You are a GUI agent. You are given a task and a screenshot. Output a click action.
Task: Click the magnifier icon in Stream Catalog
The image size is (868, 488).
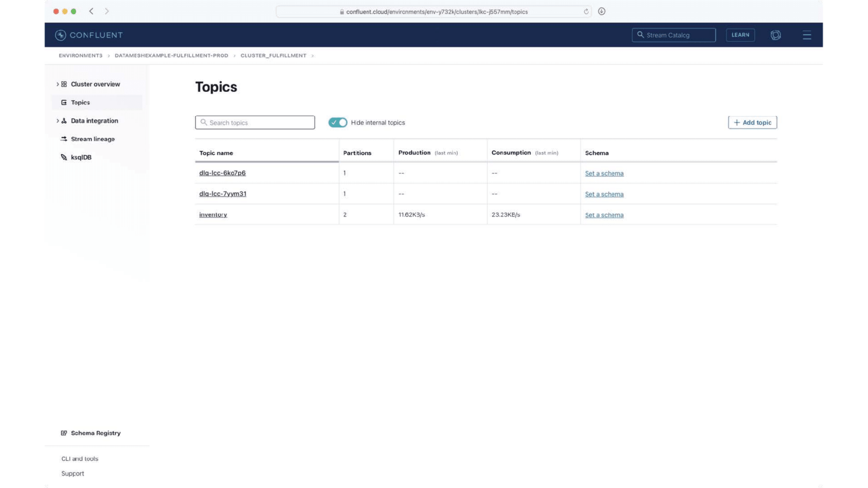(641, 35)
